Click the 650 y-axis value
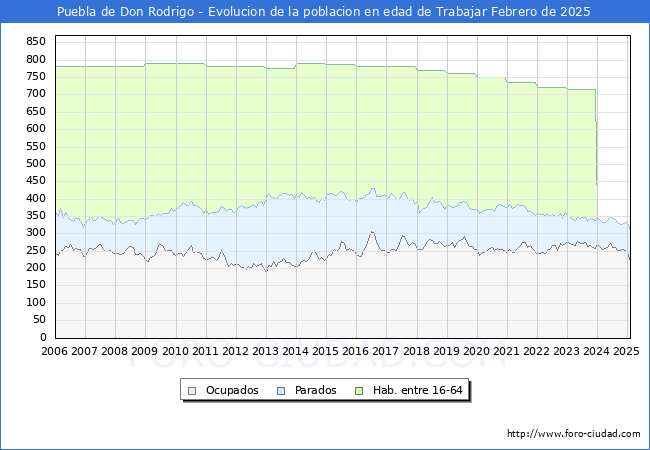Viewport: 650px width, 450px height. [x=36, y=111]
